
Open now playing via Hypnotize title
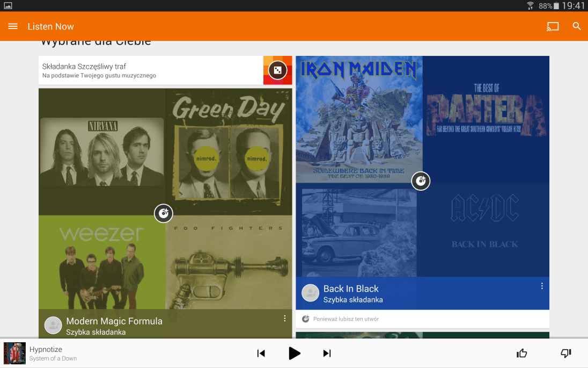tap(46, 349)
